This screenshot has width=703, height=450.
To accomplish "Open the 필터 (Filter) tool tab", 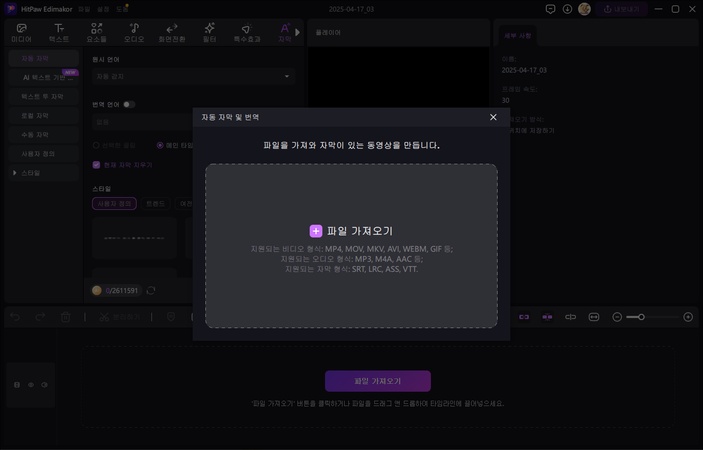I will pos(209,33).
